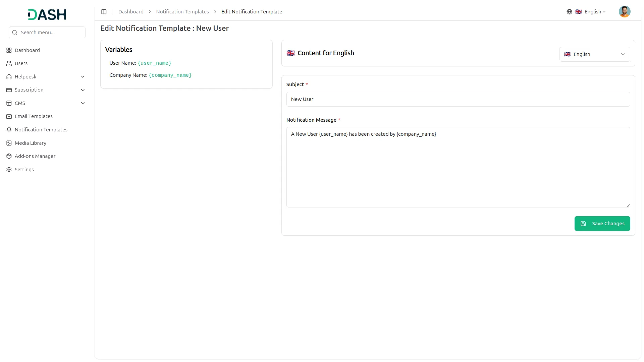Open the user avatar menu
Viewport: 644px width, 362px height.
pos(624,12)
